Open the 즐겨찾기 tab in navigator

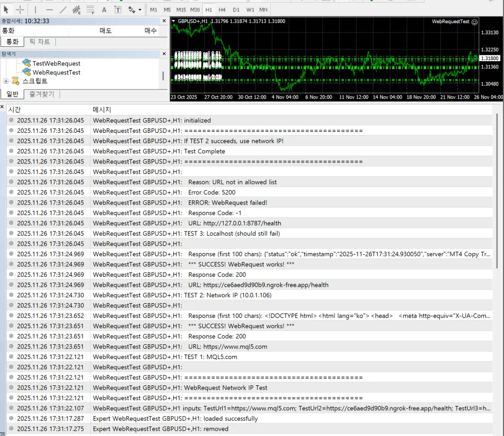(42, 94)
